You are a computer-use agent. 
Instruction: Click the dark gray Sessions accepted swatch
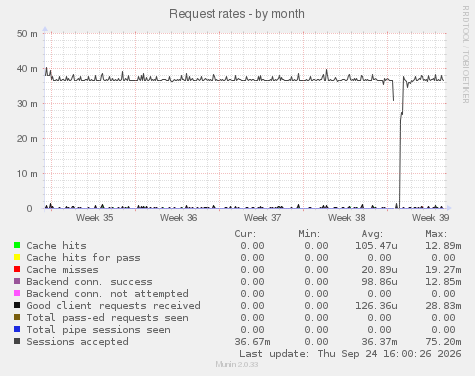click(17, 341)
